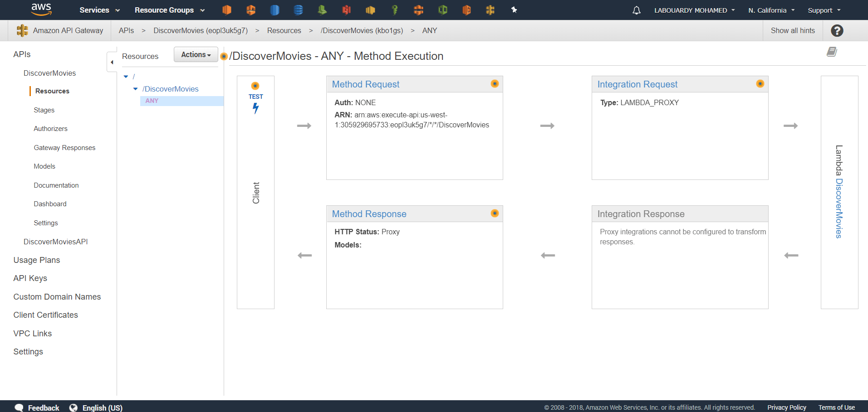Open the red S3 shortcut icon
This screenshot has height=412, width=868.
[347, 10]
